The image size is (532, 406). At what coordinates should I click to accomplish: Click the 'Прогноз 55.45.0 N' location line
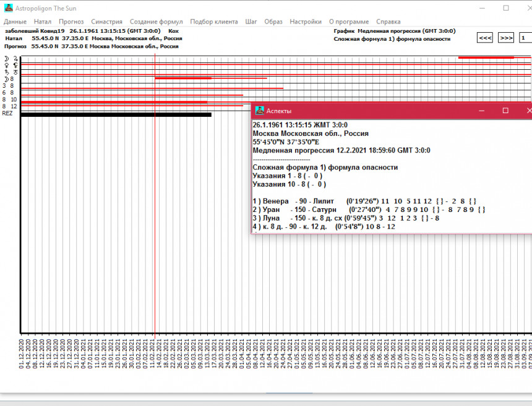(92, 46)
